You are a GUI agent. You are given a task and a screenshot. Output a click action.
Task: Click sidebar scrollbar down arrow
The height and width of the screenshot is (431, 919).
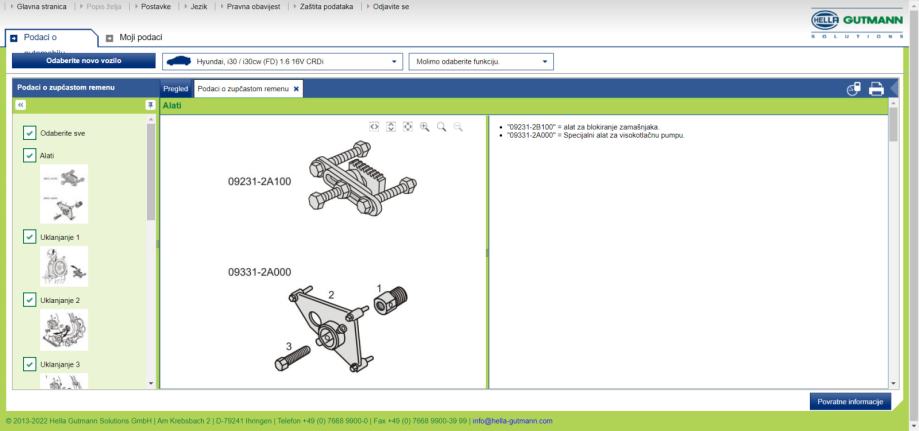pyautogui.click(x=151, y=384)
